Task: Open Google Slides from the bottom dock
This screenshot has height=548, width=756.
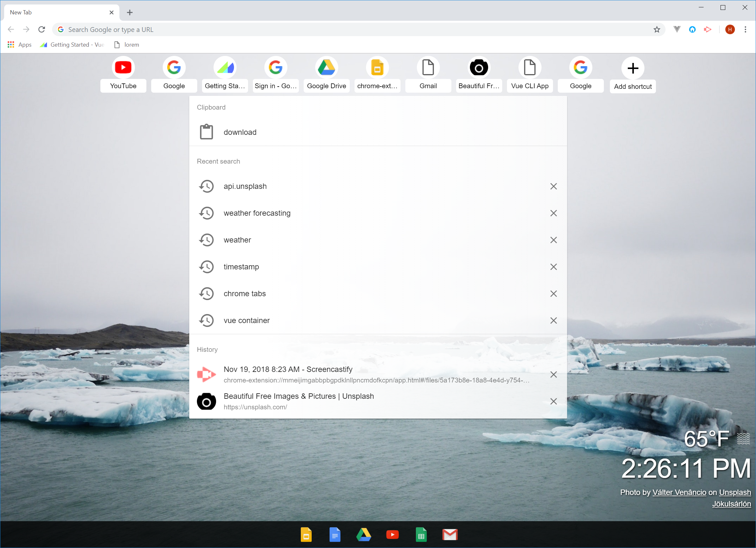Action: point(306,535)
